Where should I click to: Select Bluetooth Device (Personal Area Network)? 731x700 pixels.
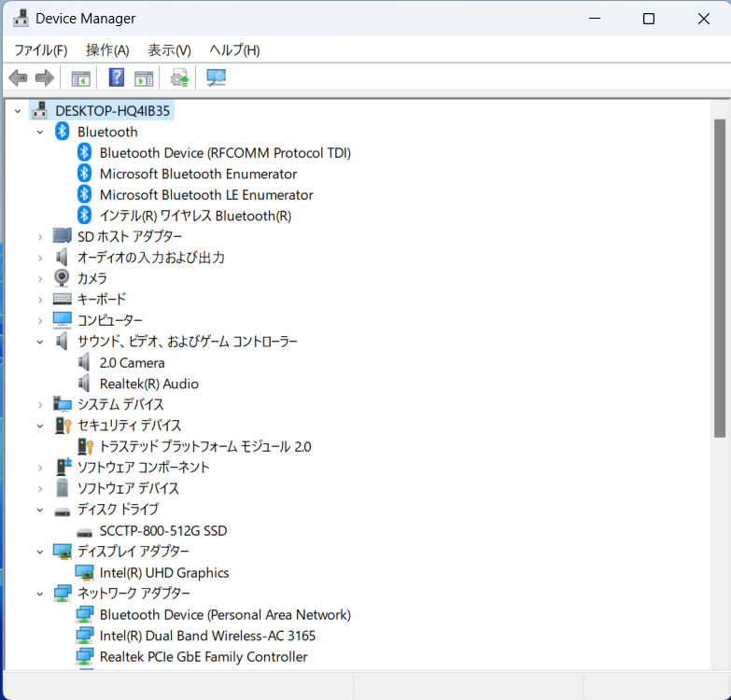(x=225, y=615)
